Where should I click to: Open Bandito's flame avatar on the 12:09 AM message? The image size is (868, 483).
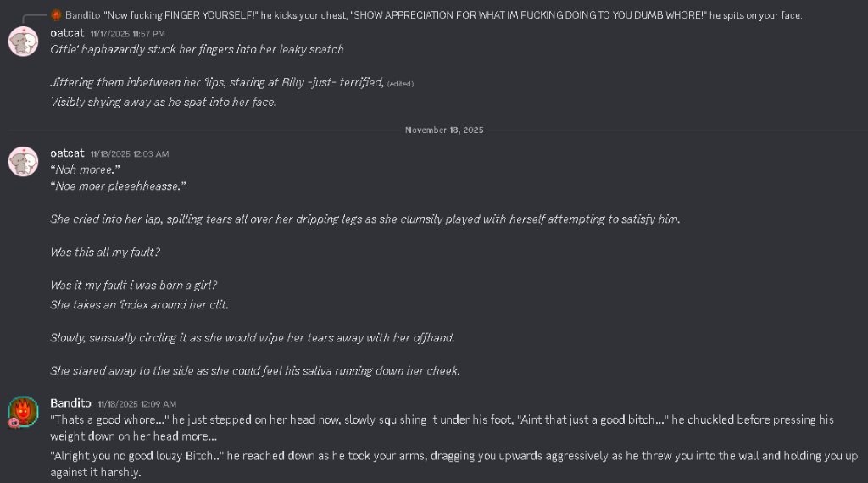23,412
